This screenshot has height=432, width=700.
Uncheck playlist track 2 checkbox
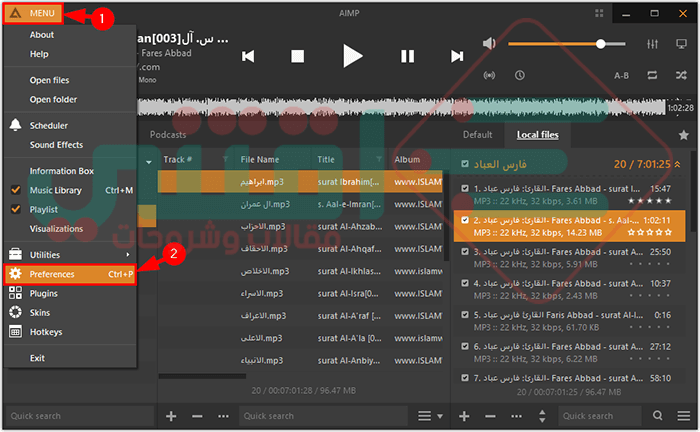click(x=465, y=220)
